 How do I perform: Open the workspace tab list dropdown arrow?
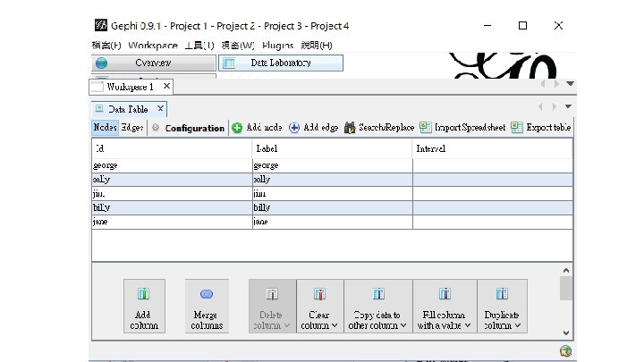(570, 84)
